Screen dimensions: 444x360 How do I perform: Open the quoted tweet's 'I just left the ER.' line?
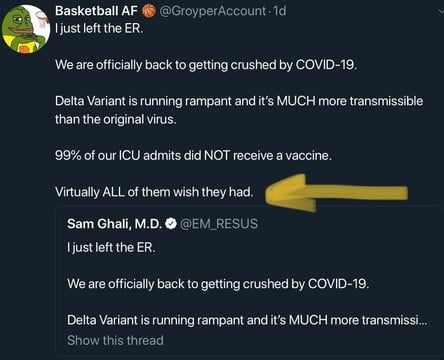point(111,248)
